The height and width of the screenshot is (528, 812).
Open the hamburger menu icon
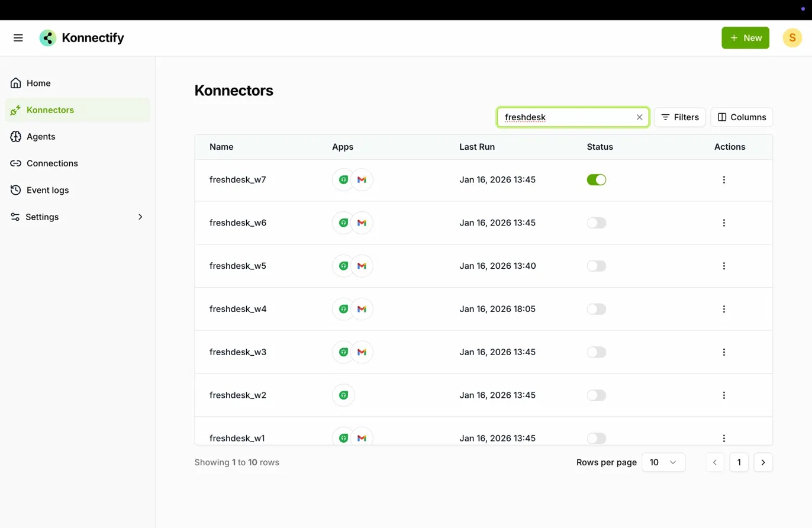pyautogui.click(x=18, y=38)
